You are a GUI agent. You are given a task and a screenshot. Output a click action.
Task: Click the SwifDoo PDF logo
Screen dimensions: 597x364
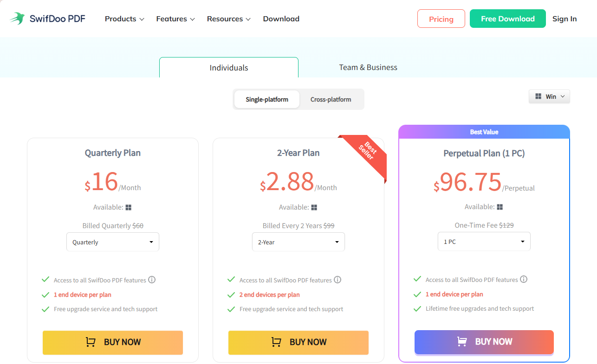coord(47,18)
